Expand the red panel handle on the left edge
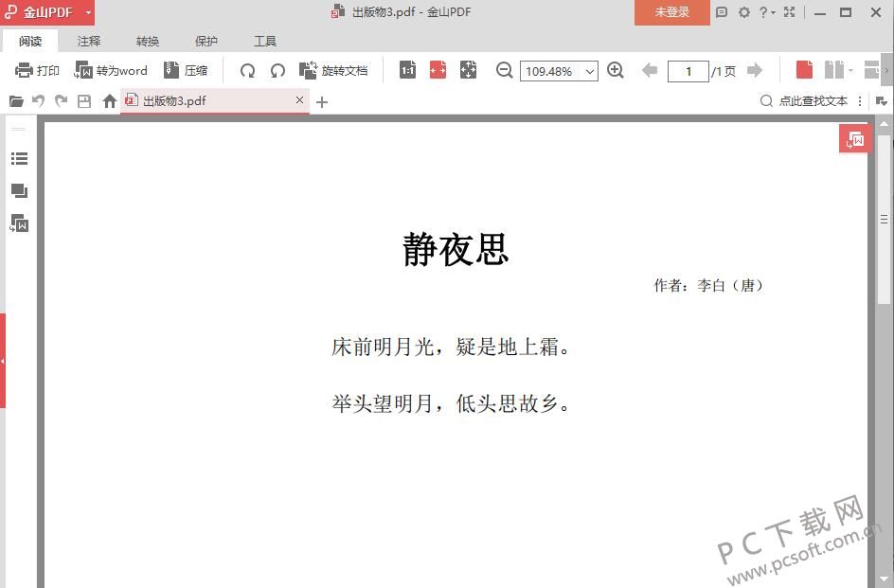Screen dimensions: 894x588 point(3,361)
